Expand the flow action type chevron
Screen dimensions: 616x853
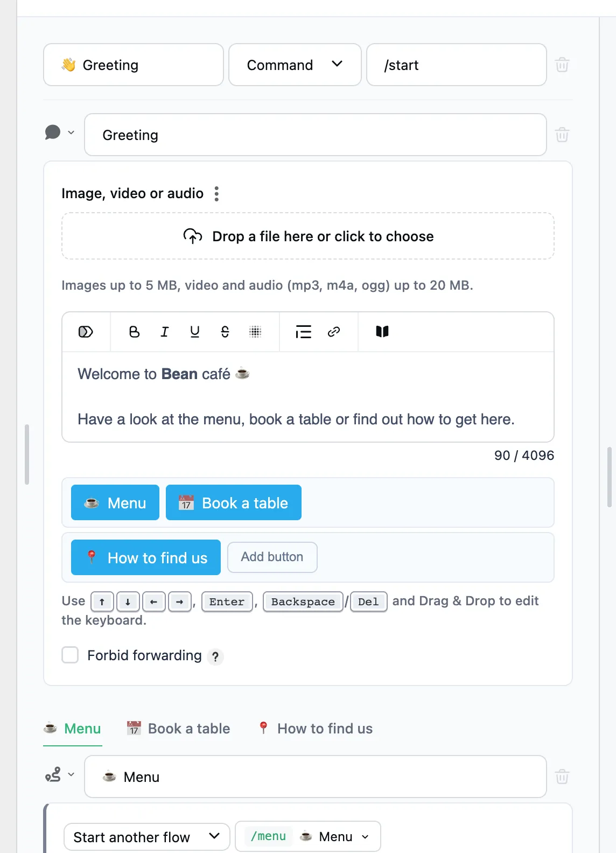[71, 775]
